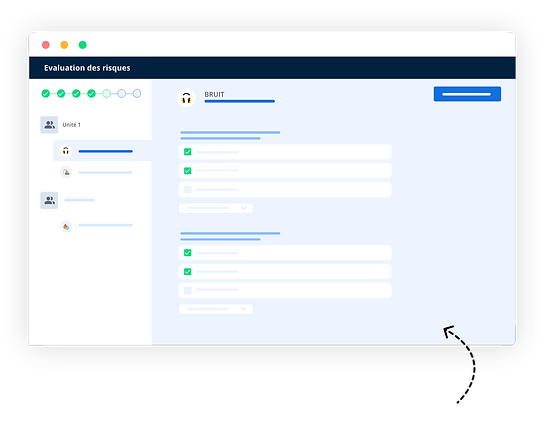This screenshot has width=560, height=434.
Task: Open the Evaluation des risques header title
Action: tap(87, 68)
